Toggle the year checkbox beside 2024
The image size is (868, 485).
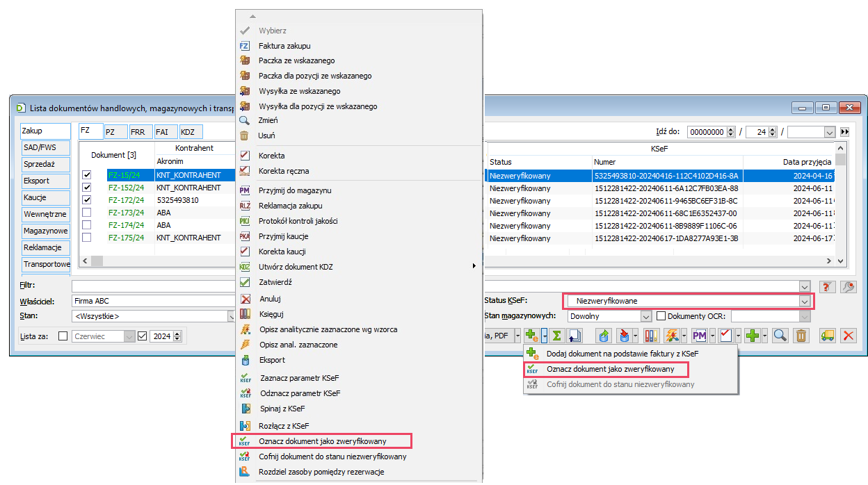(143, 336)
